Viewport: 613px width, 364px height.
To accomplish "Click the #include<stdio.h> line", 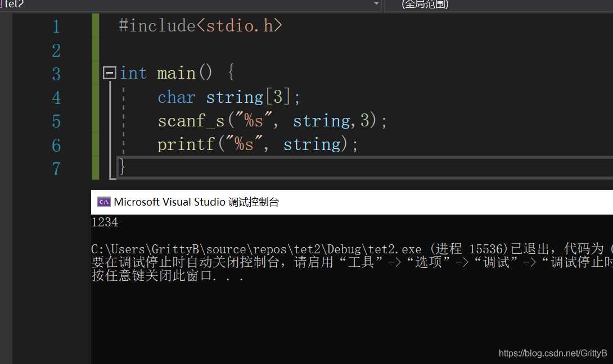I will tap(200, 26).
